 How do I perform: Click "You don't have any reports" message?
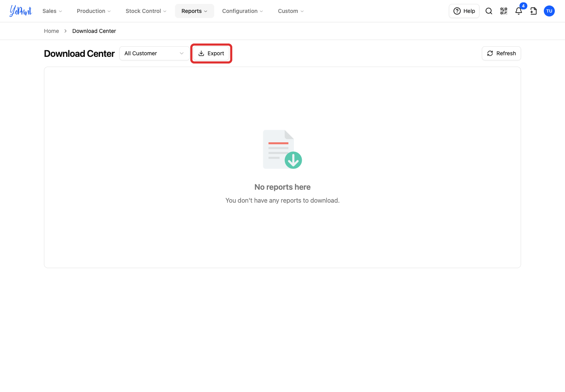click(282, 200)
